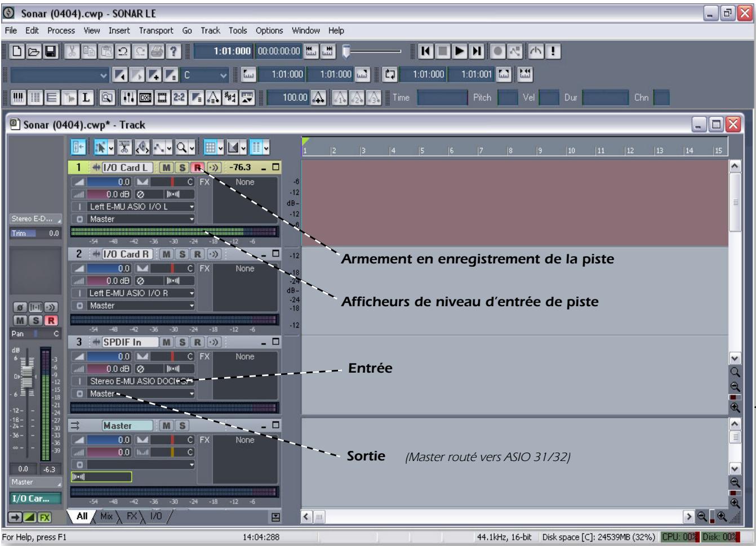Viewport: 756px width, 546px height.
Task: Open the Meter/Key 2:2 icon
Action: [179, 97]
